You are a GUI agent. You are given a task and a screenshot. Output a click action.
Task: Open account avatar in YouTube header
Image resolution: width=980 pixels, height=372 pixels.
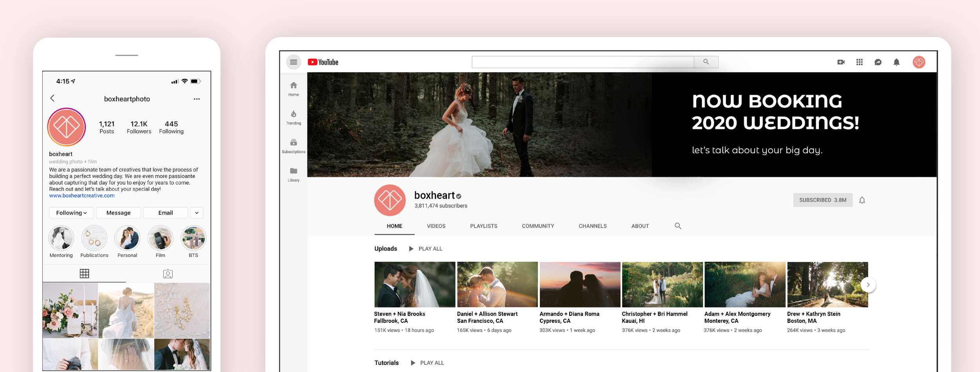pos(919,62)
